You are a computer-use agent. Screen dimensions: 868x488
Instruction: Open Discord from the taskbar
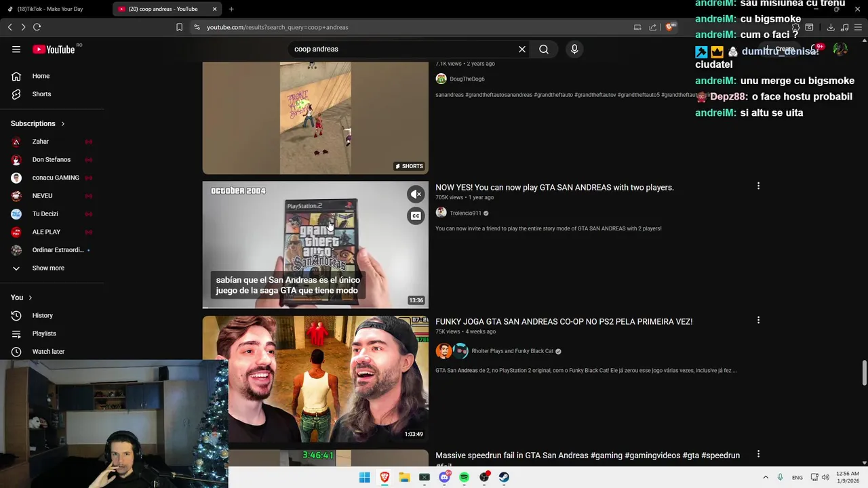(444, 477)
